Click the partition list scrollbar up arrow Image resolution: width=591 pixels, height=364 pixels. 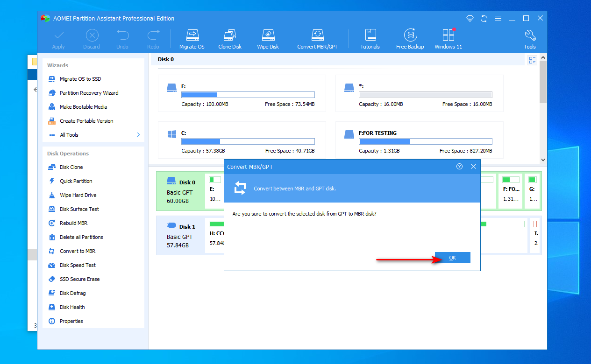543,57
